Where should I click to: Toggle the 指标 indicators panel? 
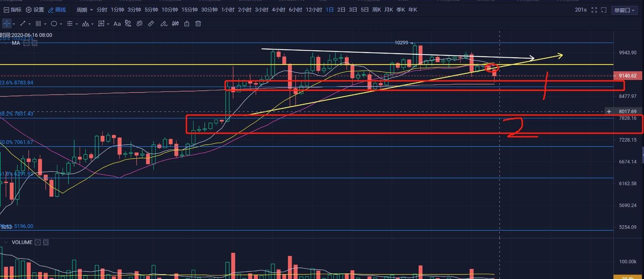(12, 10)
